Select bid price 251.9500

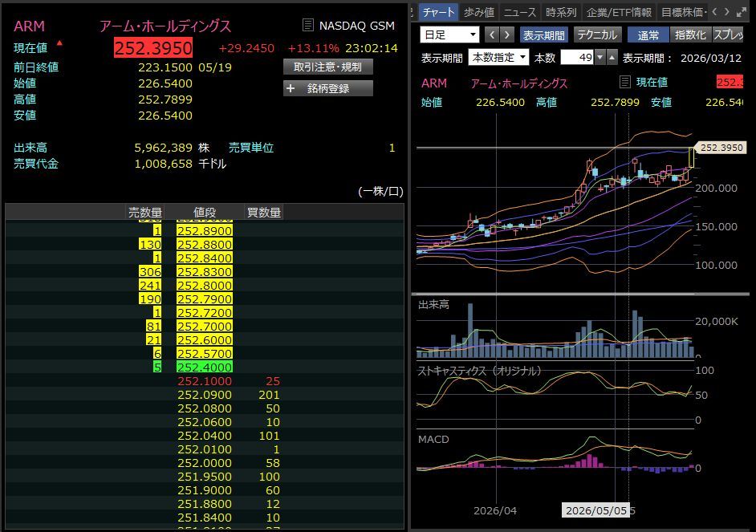point(205,477)
